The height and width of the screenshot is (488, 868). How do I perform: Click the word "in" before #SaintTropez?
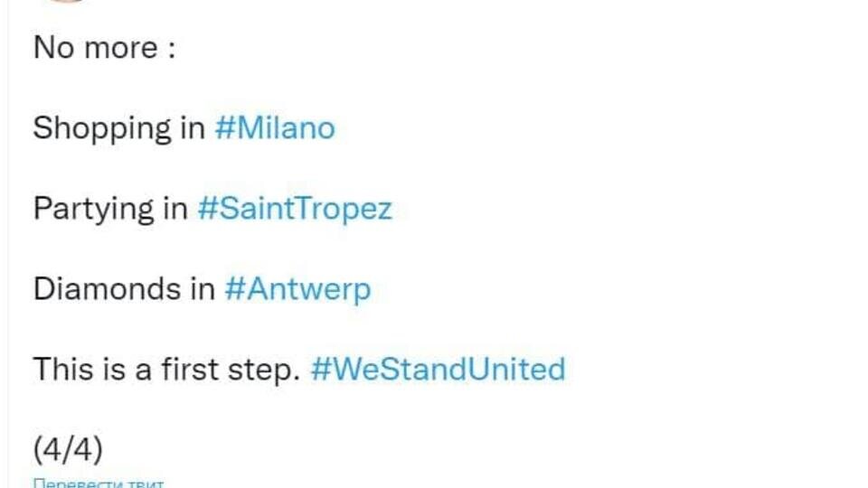click(175, 209)
